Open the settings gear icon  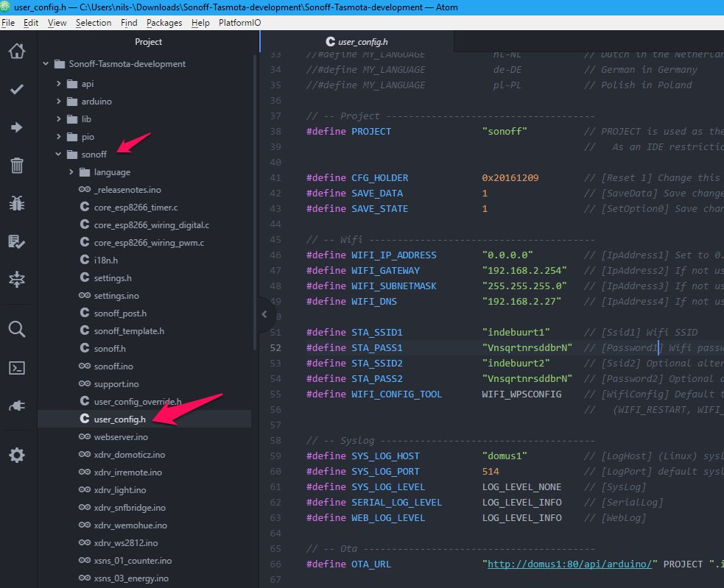[x=17, y=455]
